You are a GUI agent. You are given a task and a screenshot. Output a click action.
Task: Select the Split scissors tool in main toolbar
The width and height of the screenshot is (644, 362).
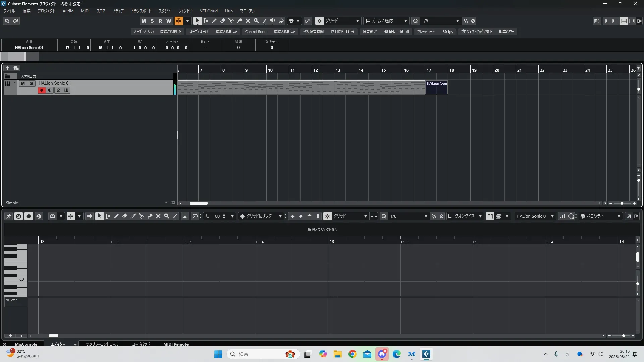point(231,21)
